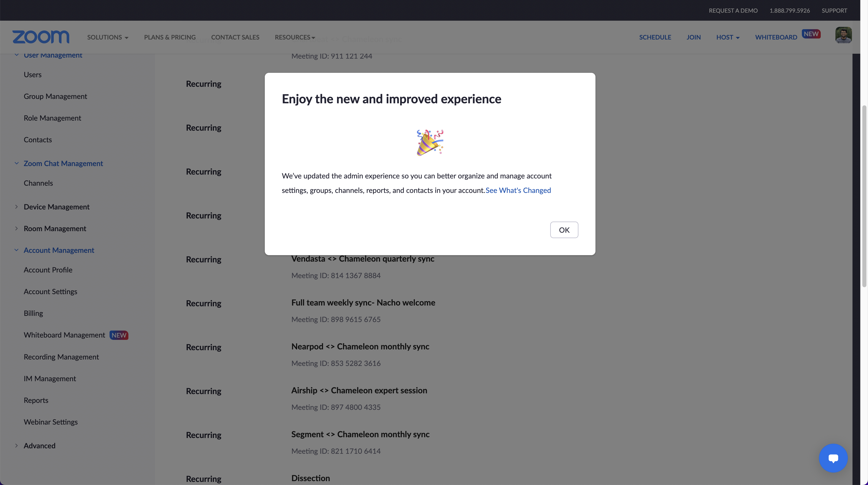Open Contacts in the sidebar
Image resolution: width=868 pixels, height=485 pixels.
tap(38, 139)
